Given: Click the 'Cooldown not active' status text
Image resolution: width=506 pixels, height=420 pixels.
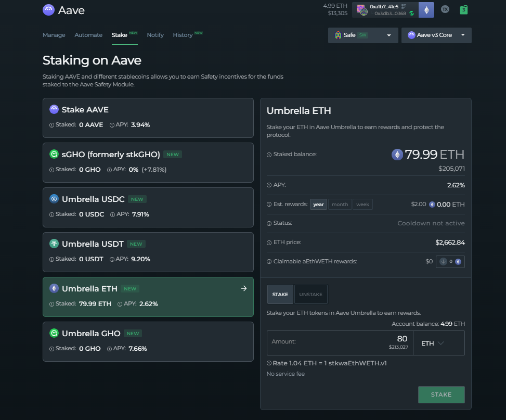Looking at the screenshot, I should (x=431, y=223).
